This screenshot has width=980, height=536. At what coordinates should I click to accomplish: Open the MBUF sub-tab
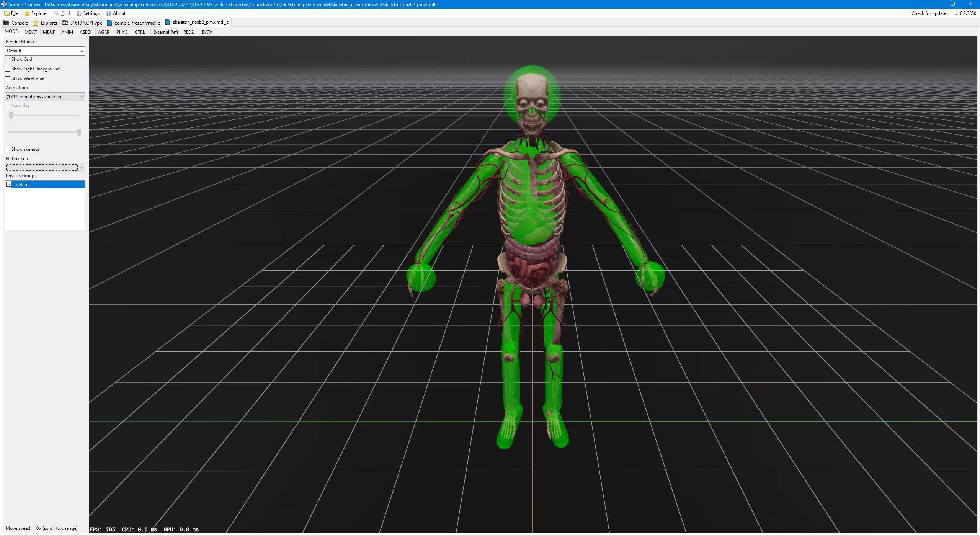point(49,32)
